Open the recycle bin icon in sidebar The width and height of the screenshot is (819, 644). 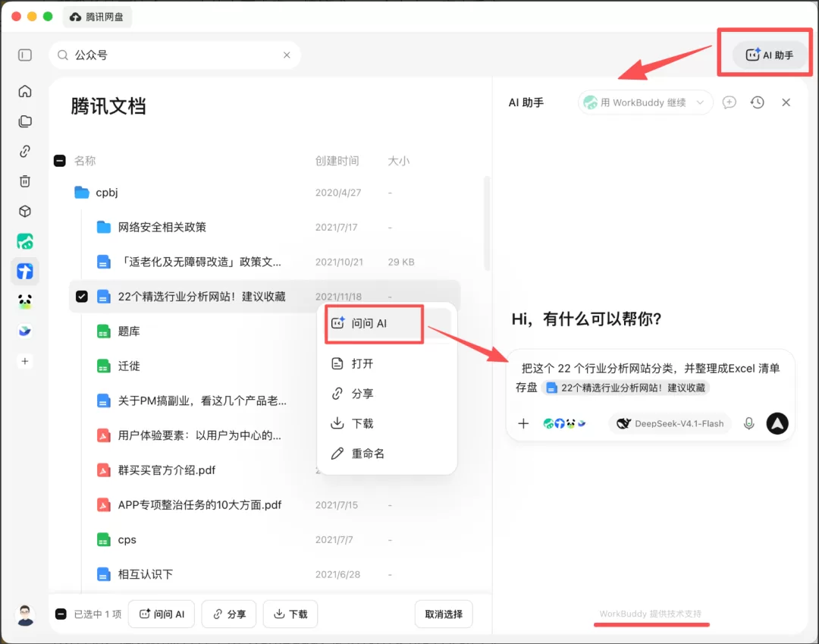(x=24, y=181)
